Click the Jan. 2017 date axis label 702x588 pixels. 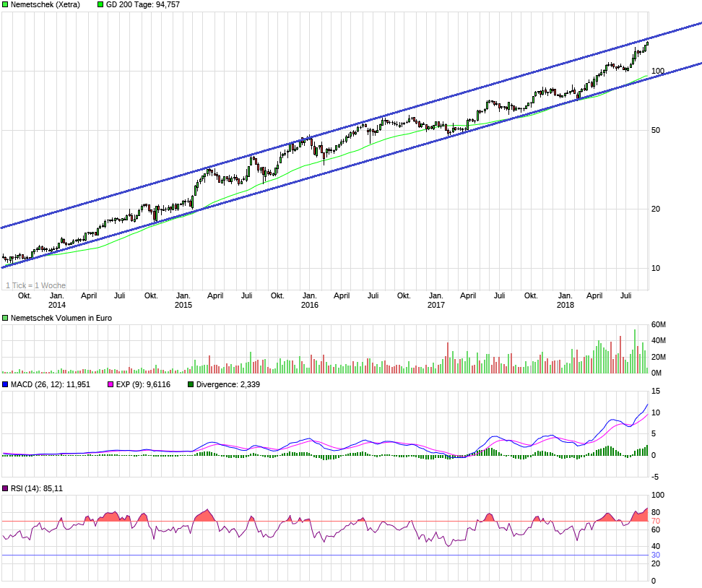[436, 300]
